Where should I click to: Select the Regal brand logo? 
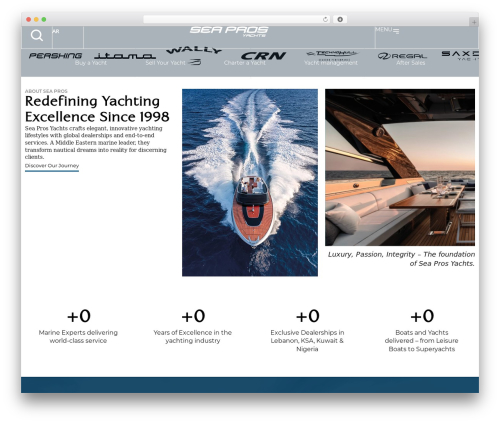[x=402, y=56]
